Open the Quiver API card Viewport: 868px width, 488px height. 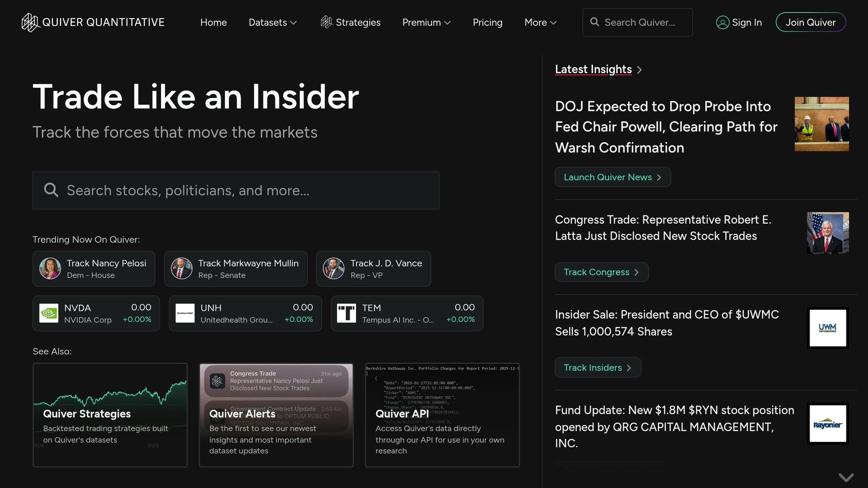point(442,415)
